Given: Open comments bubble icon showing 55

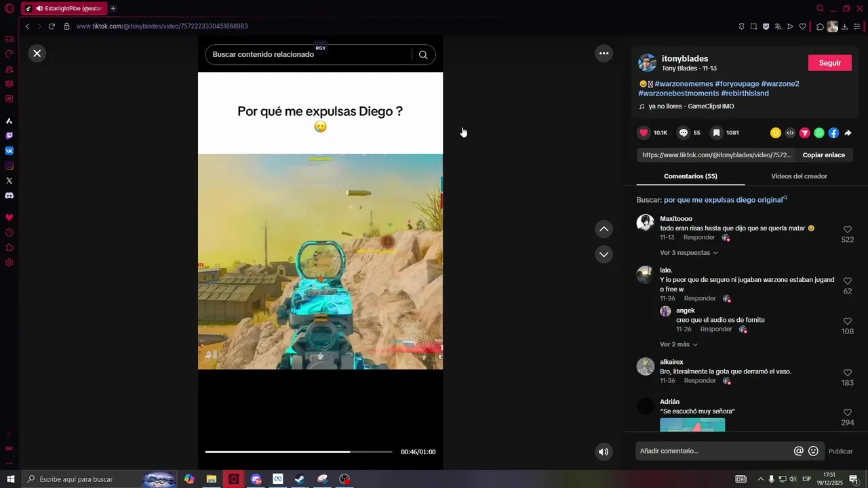Looking at the screenshot, I should pyautogui.click(x=684, y=133).
